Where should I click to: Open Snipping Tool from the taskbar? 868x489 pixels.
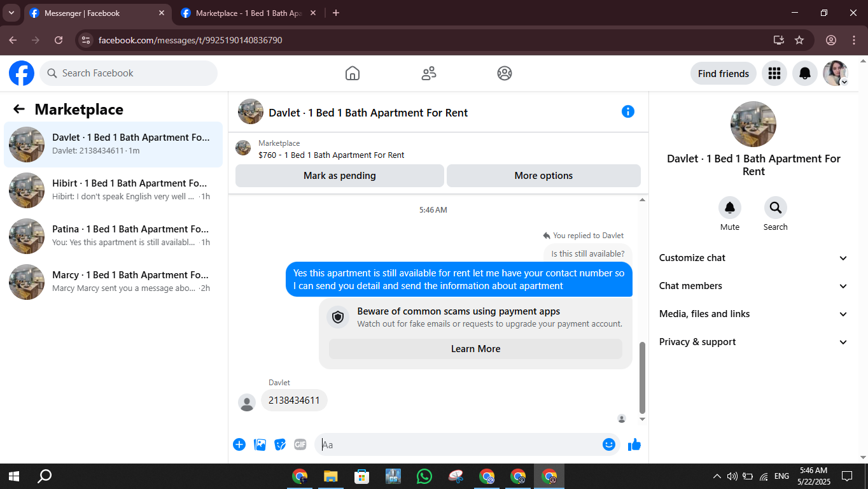(x=456, y=476)
